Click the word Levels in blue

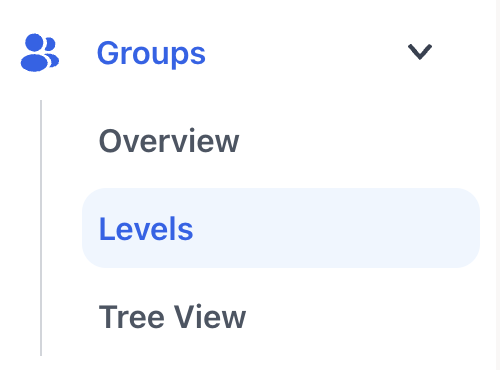146,228
